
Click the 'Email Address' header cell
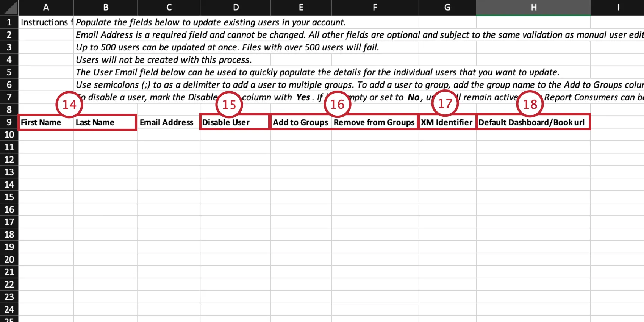(169, 122)
